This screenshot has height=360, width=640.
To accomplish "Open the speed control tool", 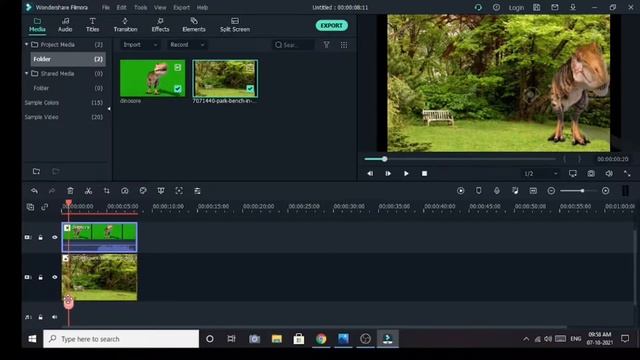I will (x=124, y=191).
